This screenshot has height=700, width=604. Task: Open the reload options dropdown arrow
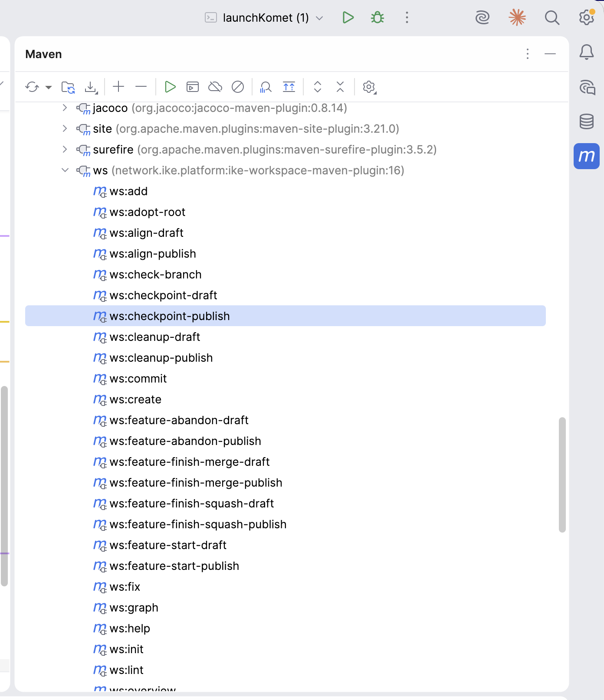pyautogui.click(x=49, y=88)
